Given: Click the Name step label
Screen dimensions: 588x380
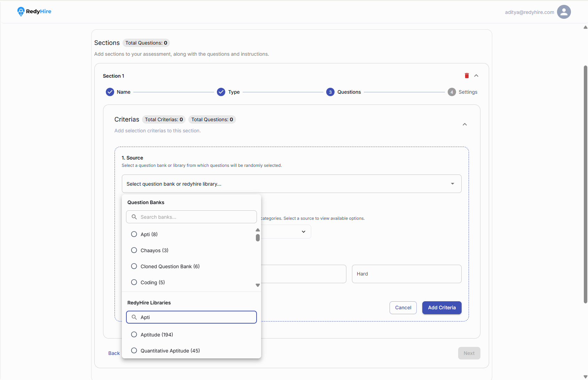Looking at the screenshot, I should coord(124,92).
